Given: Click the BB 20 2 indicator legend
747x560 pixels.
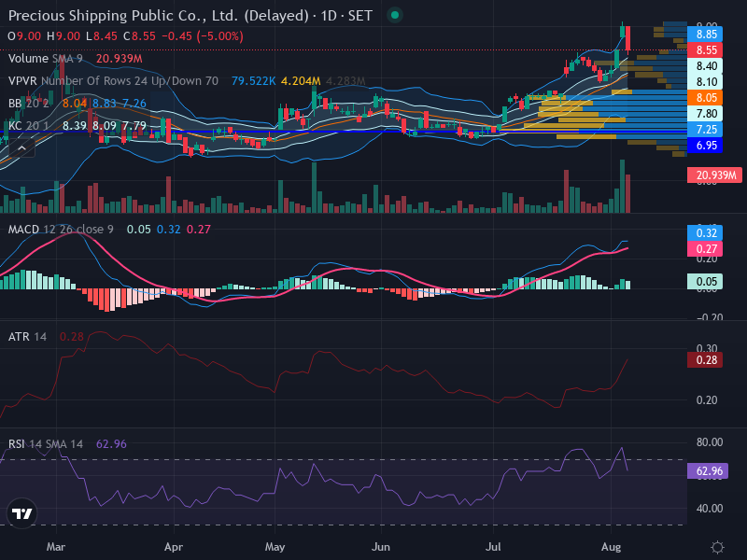Looking at the screenshot, I should pos(29,104).
